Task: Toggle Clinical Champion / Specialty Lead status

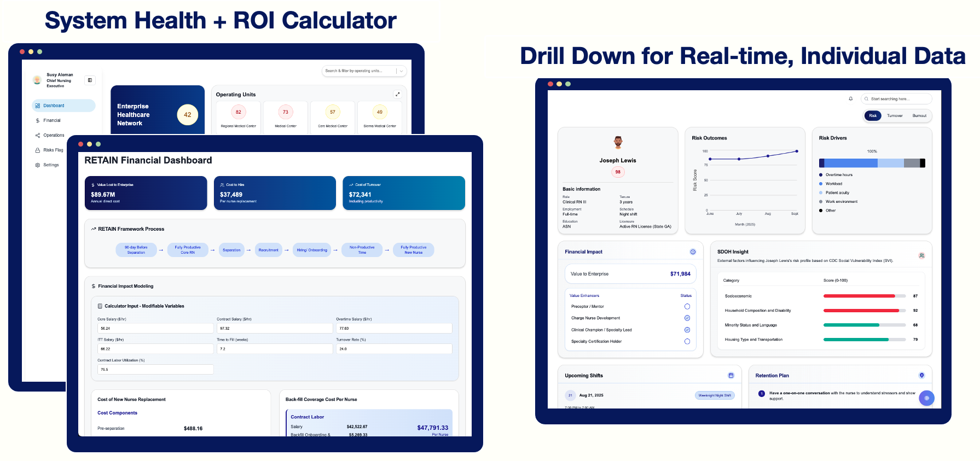Action: [x=687, y=330]
